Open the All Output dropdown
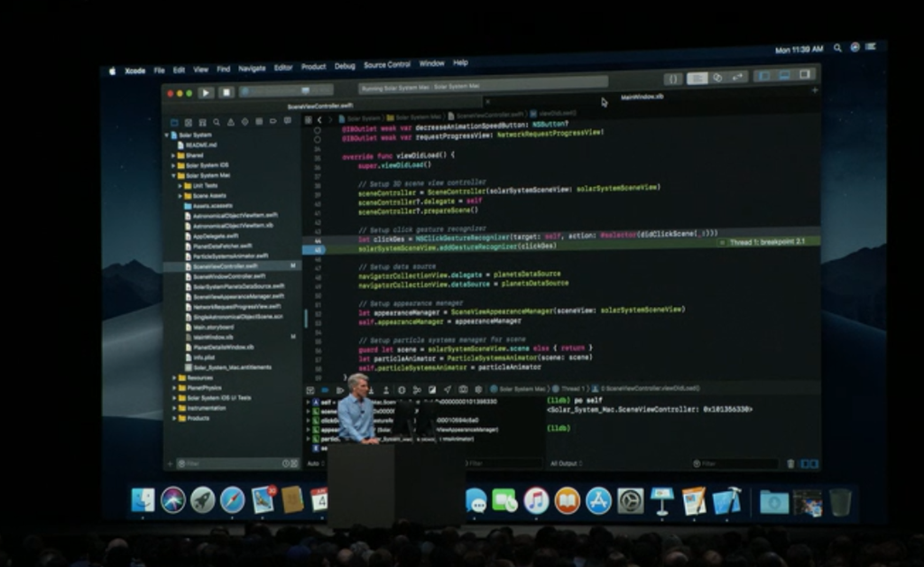The height and width of the screenshot is (567, 924). point(566,464)
